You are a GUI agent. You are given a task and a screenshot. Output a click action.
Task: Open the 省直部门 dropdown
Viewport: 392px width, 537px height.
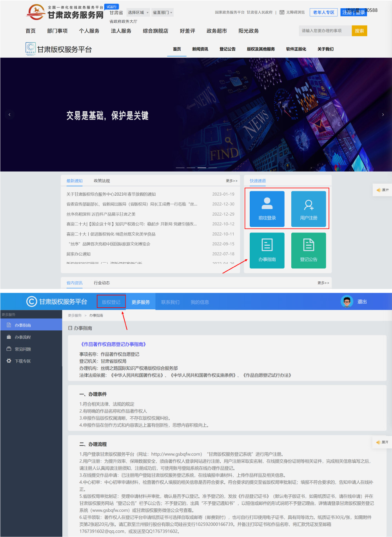pyautogui.click(x=162, y=12)
